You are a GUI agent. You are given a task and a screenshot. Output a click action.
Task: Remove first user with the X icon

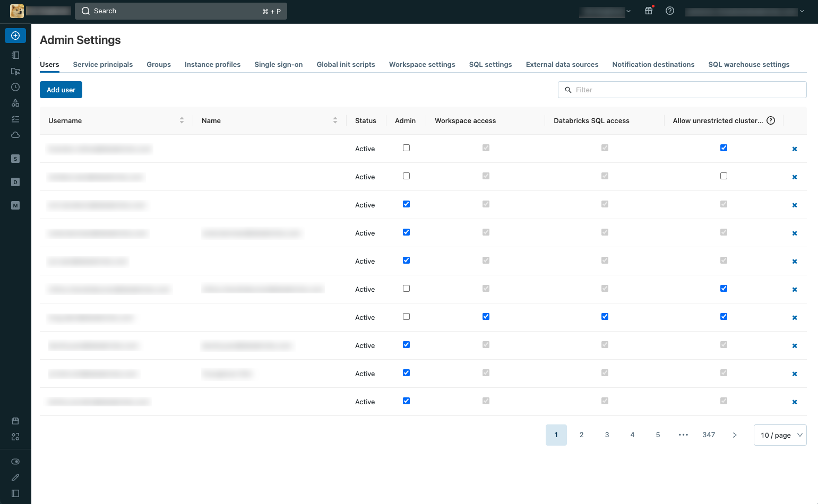tap(795, 149)
